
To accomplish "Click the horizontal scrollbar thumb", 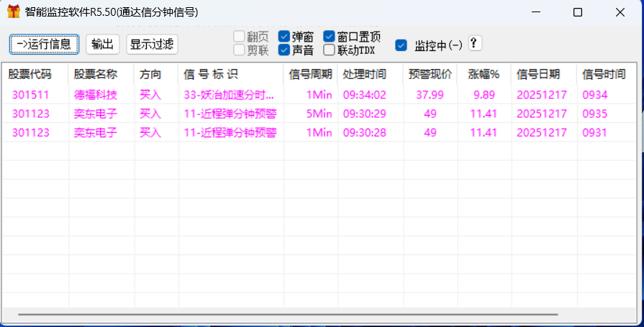I will pyautogui.click(x=288, y=315).
